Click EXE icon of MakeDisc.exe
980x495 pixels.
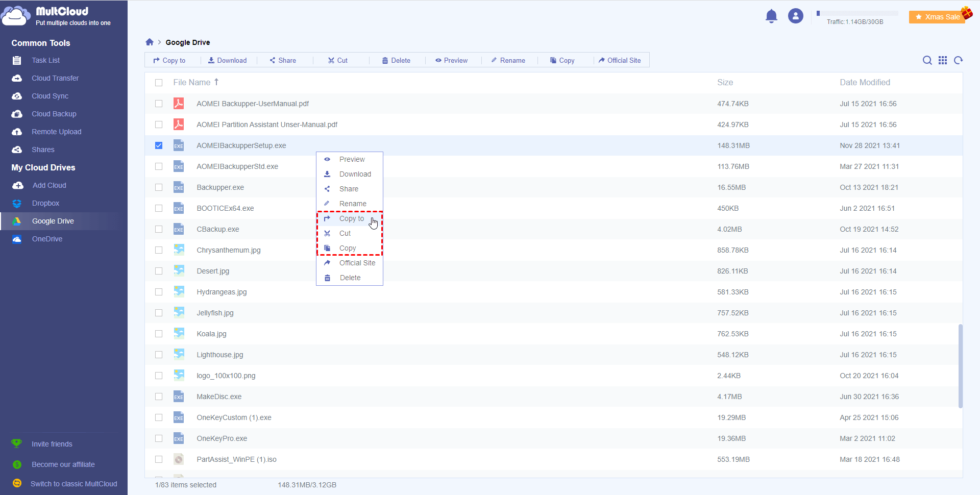(179, 397)
